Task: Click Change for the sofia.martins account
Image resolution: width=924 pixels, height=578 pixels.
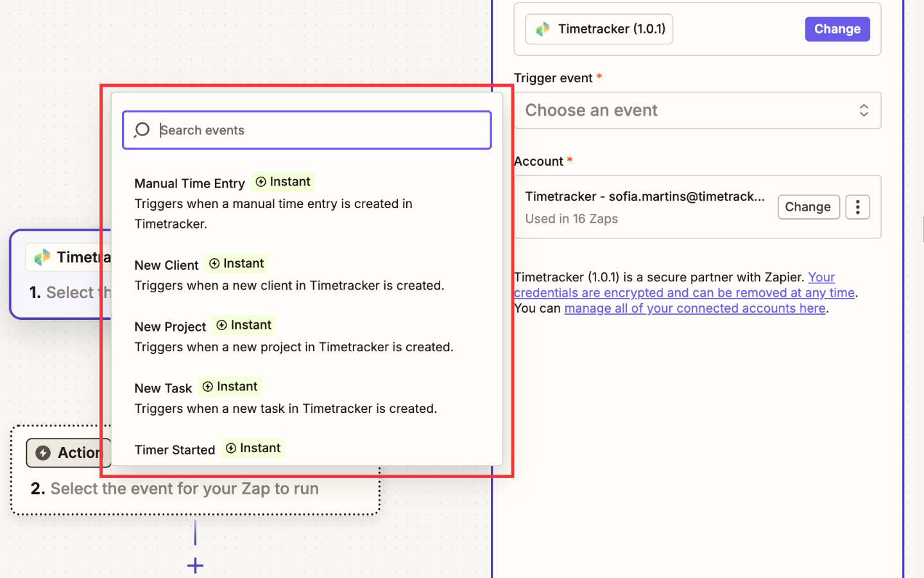Action: [809, 207]
